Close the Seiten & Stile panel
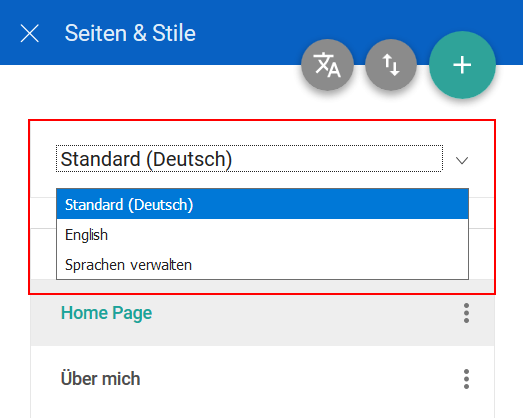 point(30,33)
